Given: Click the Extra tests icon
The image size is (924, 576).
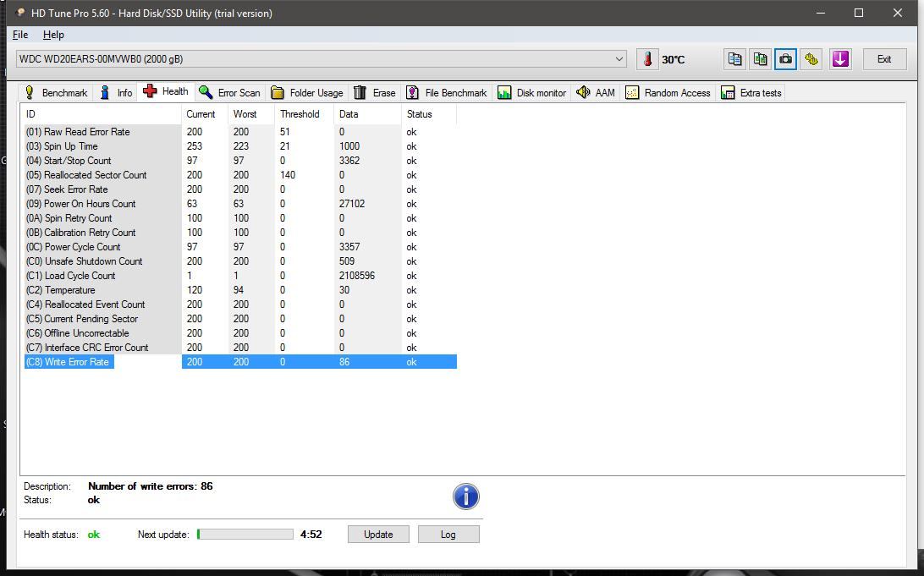Looking at the screenshot, I should [728, 92].
